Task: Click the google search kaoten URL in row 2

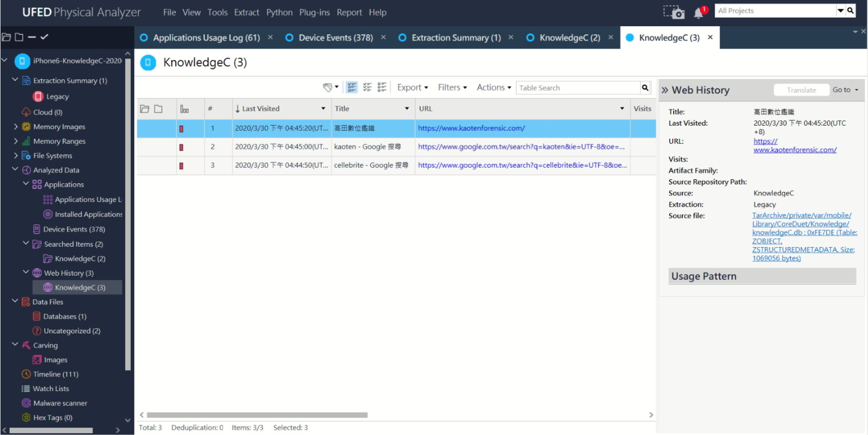Action: (521, 147)
